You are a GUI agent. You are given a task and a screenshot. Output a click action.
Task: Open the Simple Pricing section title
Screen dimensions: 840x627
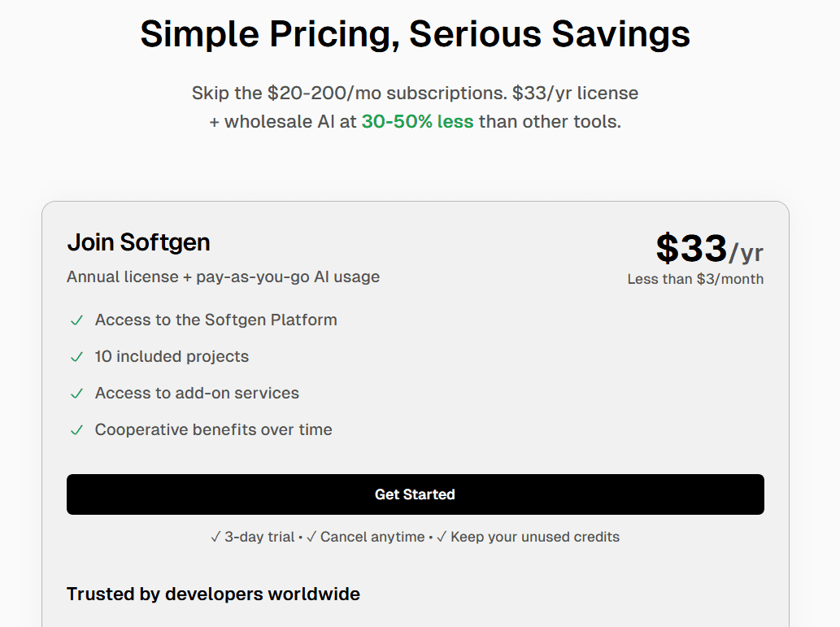tap(415, 33)
